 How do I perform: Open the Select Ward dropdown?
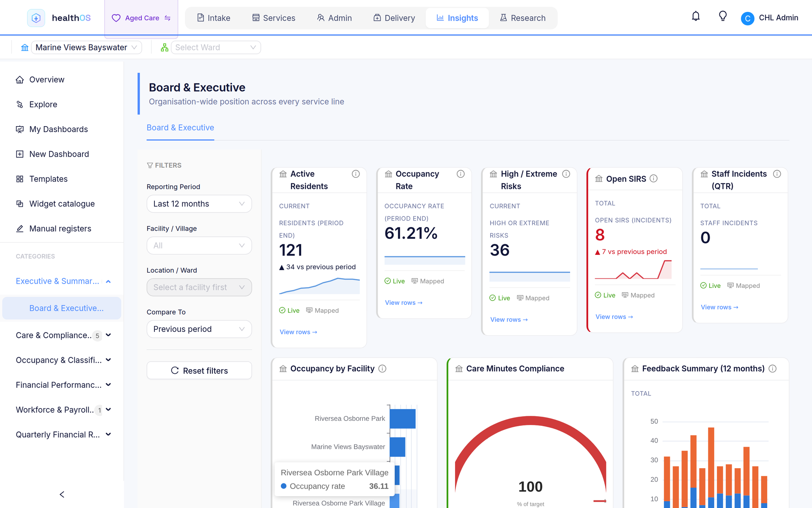(x=216, y=47)
